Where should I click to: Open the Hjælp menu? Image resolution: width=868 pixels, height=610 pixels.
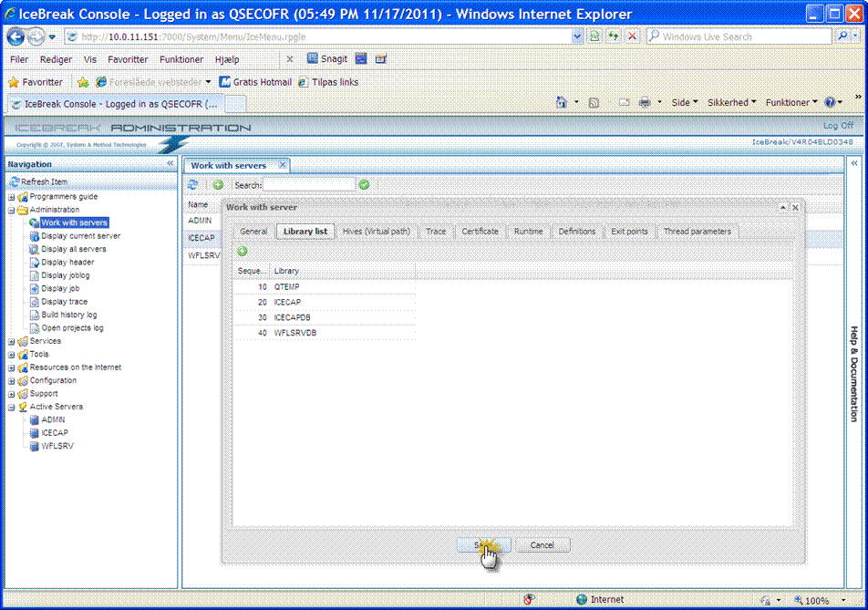pos(227,59)
